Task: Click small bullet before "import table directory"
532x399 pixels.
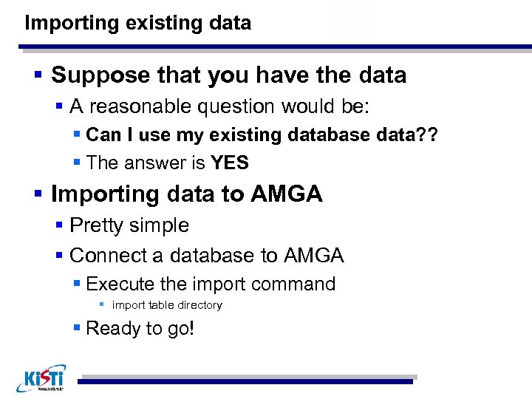Action: pyautogui.click(x=103, y=305)
